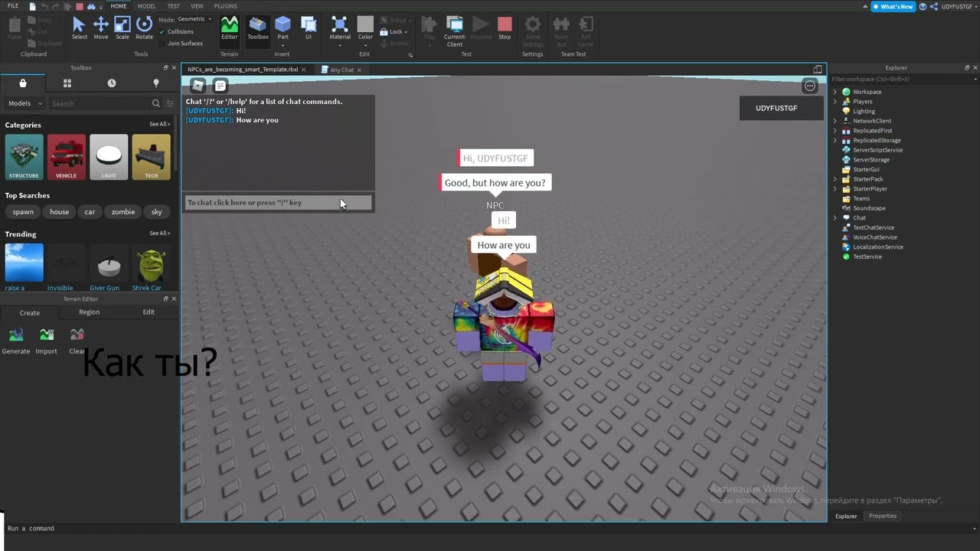980x551 pixels.
Task: Switch to the MODEL ribbon tab
Action: [x=147, y=6]
